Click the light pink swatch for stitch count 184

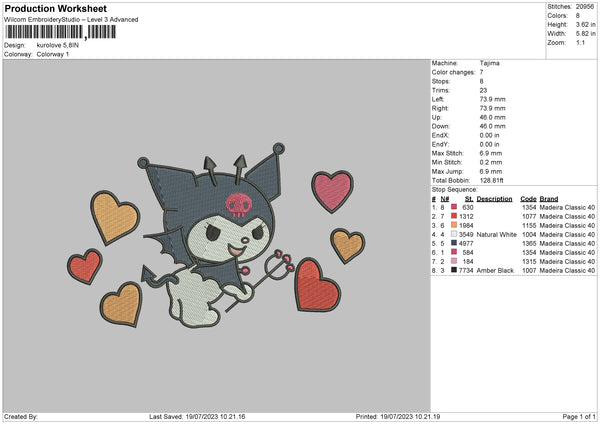pyautogui.click(x=454, y=261)
